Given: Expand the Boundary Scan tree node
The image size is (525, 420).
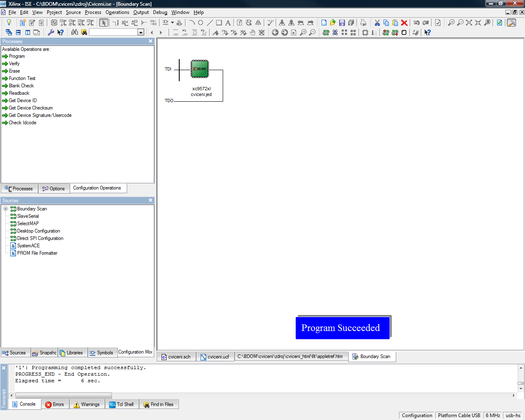Looking at the screenshot, I should pyautogui.click(x=6, y=209).
